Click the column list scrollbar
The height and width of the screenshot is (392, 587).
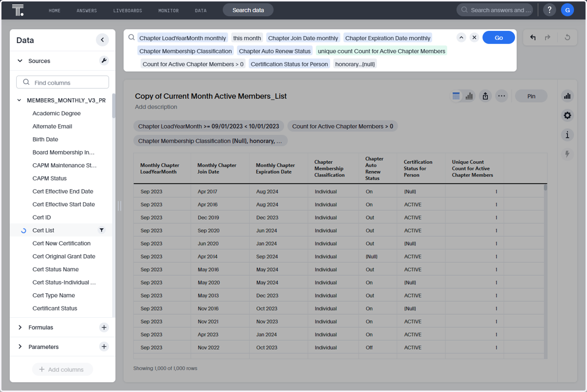coord(113,106)
